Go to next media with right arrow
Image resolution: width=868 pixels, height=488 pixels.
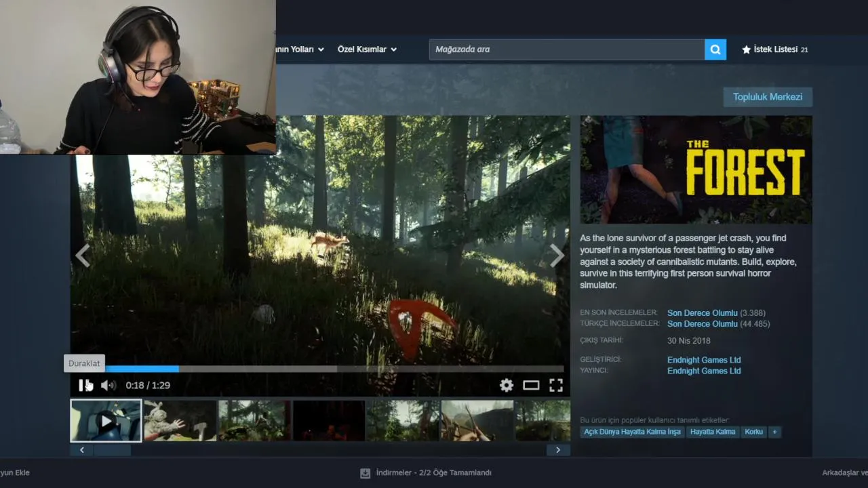coord(557,256)
